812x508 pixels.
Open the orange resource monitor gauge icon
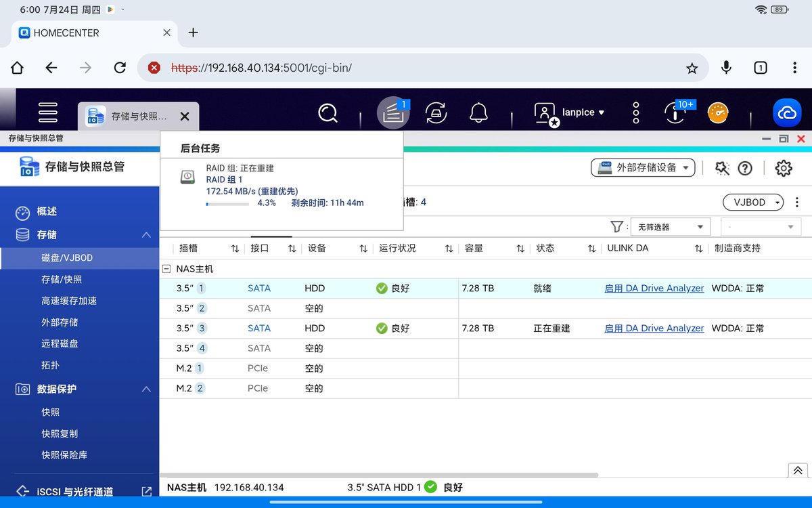[x=718, y=112]
